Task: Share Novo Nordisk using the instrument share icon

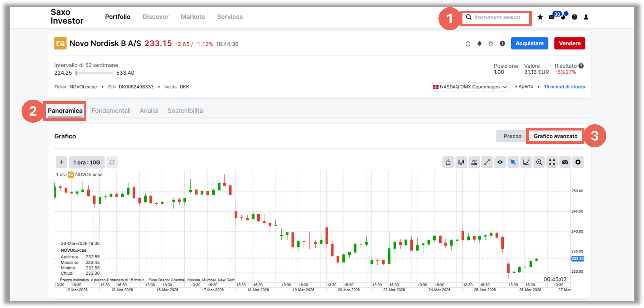Action: coord(468,43)
